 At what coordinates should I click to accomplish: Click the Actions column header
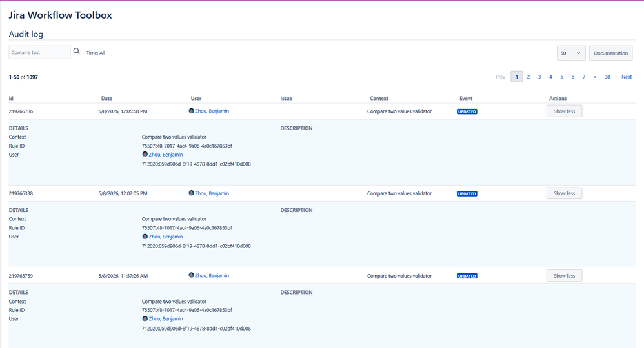click(x=558, y=98)
